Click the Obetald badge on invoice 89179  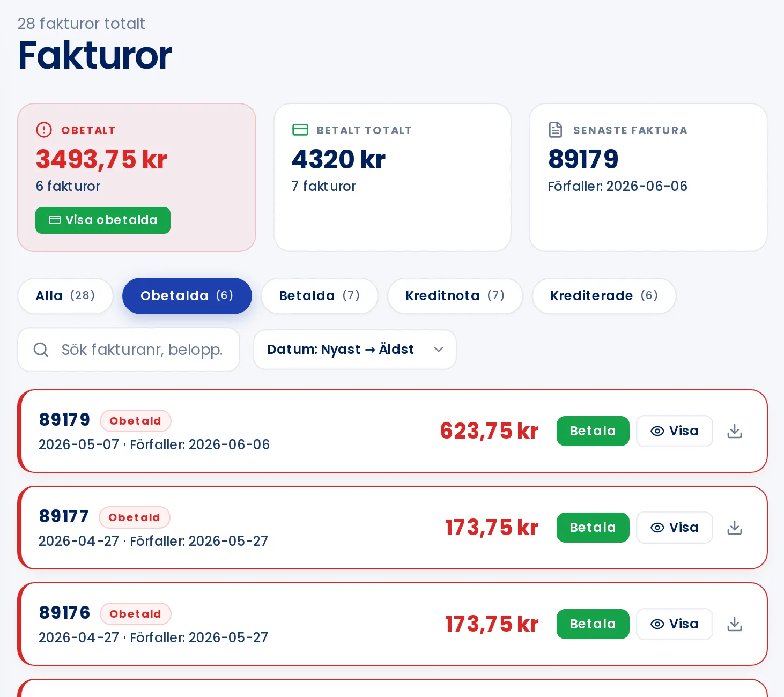pos(136,421)
